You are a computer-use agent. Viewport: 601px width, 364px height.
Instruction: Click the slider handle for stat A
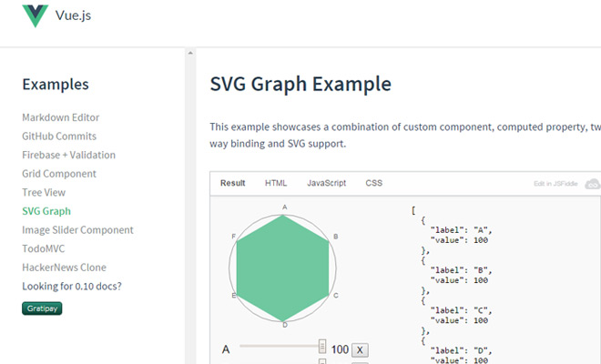coord(322,346)
